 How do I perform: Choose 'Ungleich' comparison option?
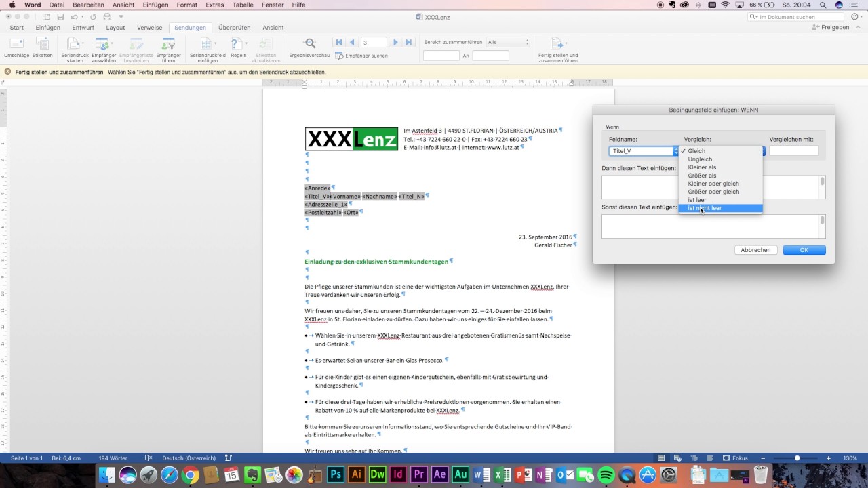point(721,159)
